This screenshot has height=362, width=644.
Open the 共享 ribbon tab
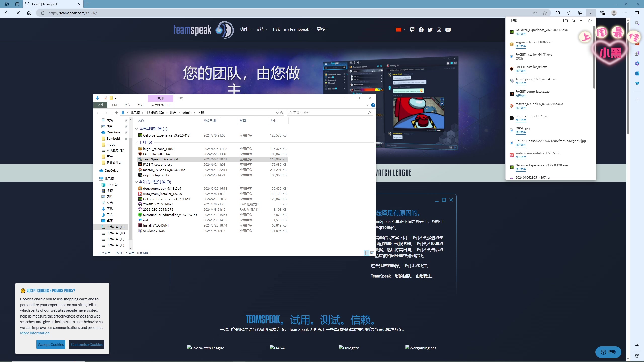[127, 105]
